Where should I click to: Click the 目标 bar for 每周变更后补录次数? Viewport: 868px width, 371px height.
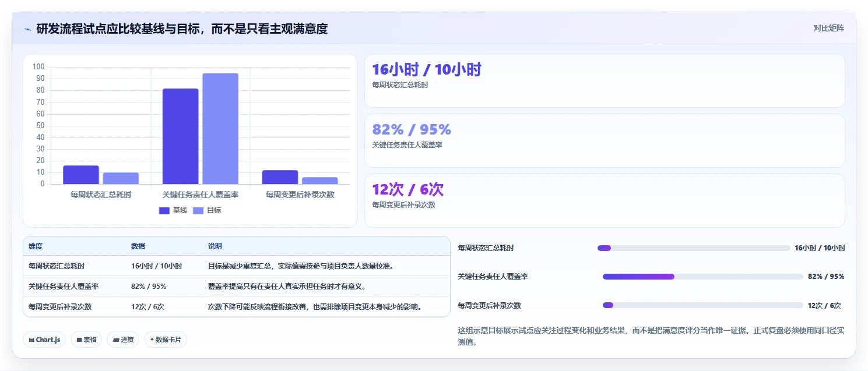click(x=320, y=181)
